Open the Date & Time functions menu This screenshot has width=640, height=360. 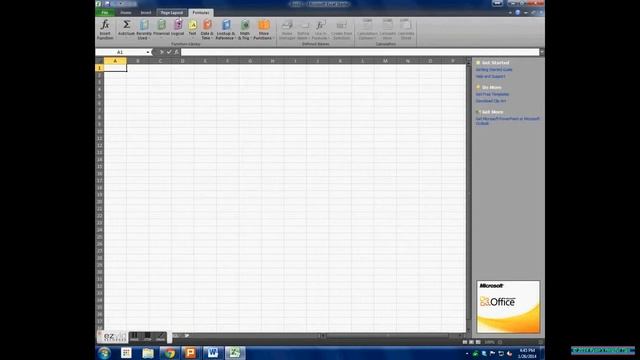(x=207, y=29)
